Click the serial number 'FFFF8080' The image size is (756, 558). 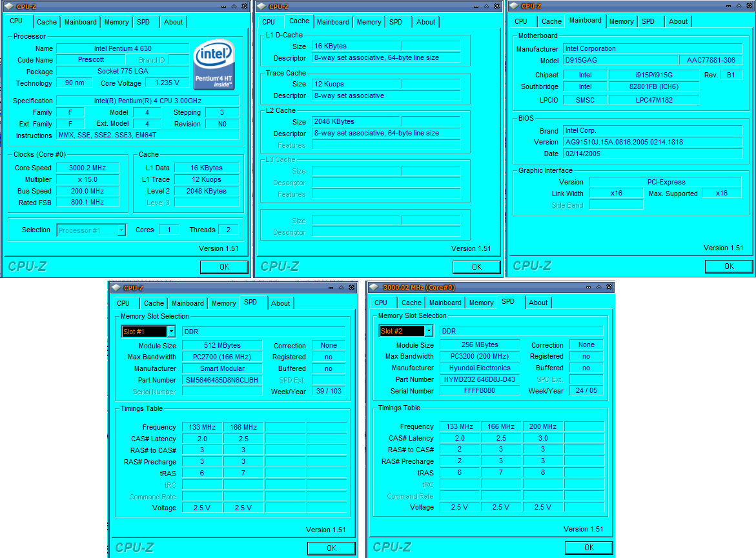(480, 391)
